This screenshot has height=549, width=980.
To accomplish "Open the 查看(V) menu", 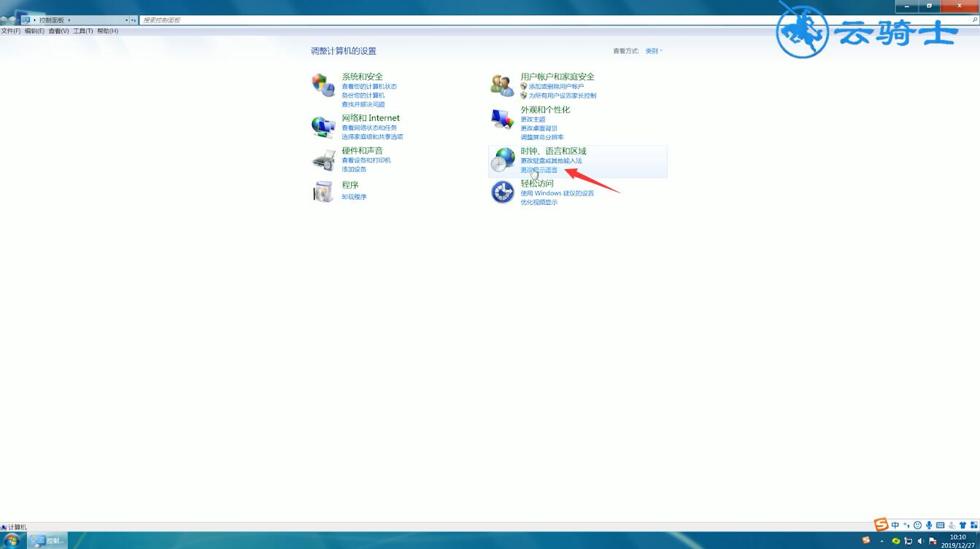I will tap(58, 31).
